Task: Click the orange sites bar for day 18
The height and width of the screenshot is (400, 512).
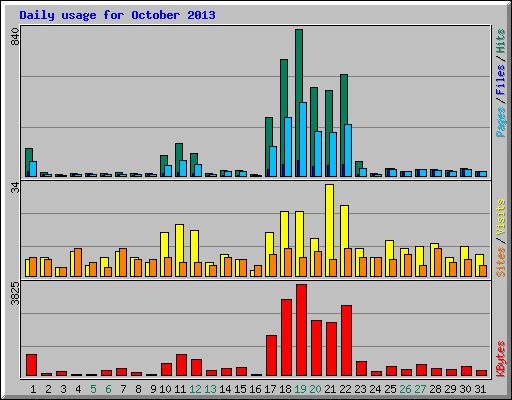Action: (288, 262)
